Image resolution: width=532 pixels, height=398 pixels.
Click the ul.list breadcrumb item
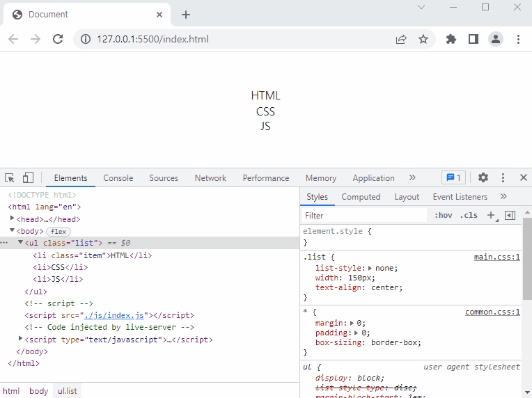click(67, 391)
